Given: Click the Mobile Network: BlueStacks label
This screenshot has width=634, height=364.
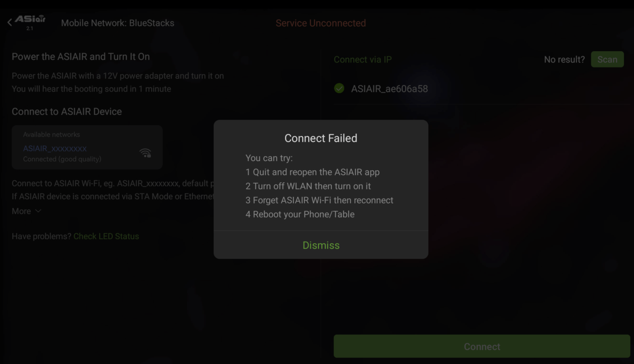Looking at the screenshot, I should point(118,23).
